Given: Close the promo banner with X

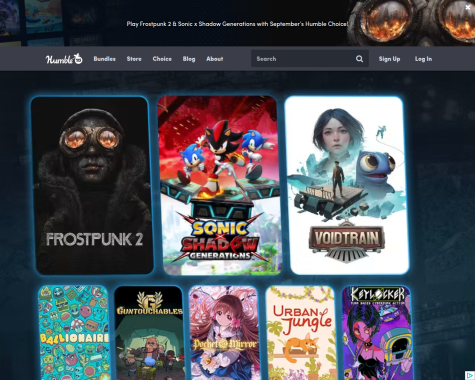Looking at the screenshot, I should point(468,7).
